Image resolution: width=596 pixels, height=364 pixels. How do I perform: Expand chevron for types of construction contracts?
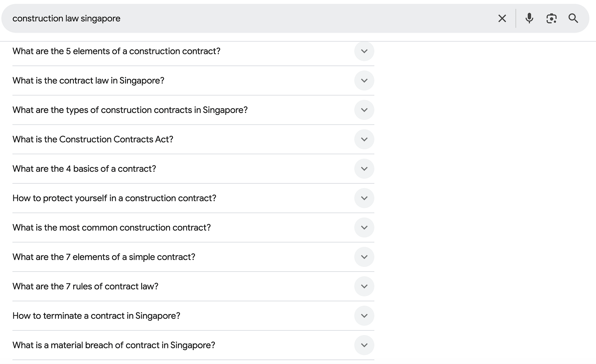point(364,110)
